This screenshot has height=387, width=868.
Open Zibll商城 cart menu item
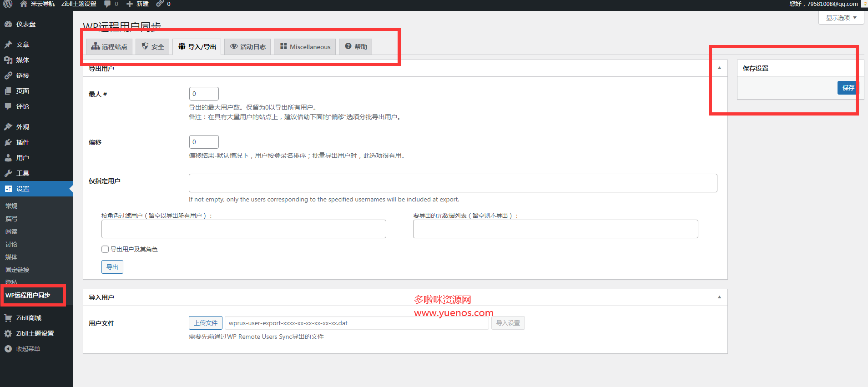pyautogui.click(x=36, y=318)
